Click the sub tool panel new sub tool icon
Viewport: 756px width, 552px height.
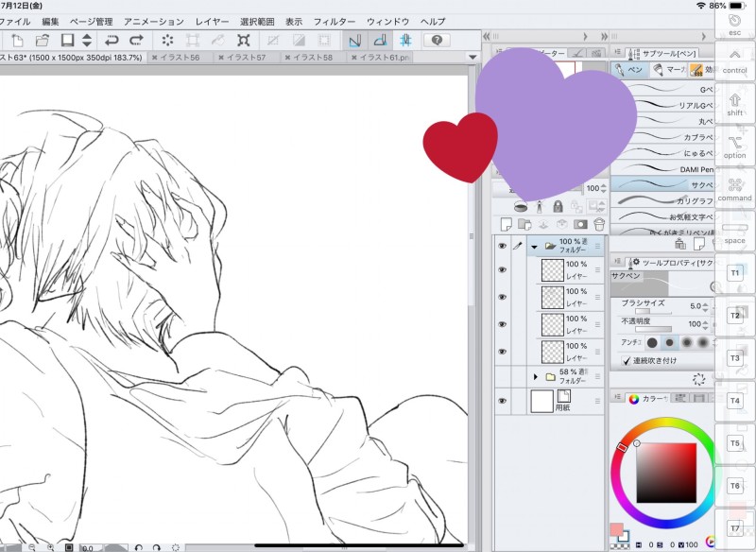(x=698, y=244)
